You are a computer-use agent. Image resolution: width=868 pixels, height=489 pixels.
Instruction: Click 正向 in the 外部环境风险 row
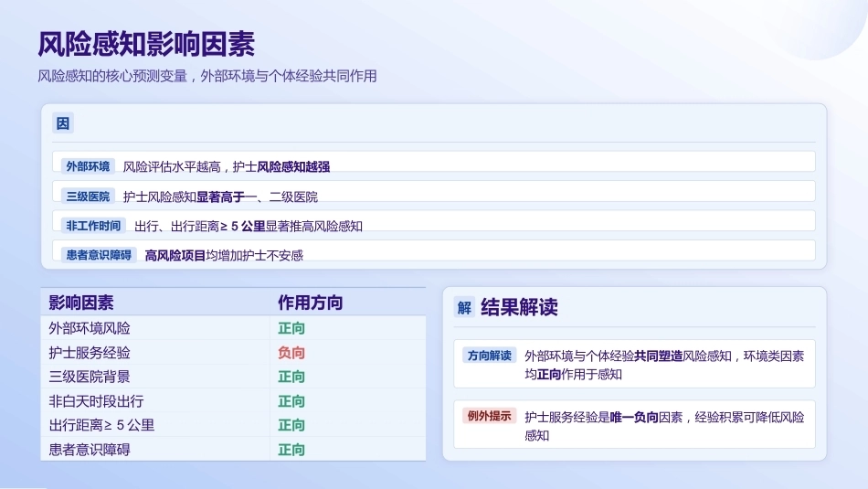pyautogui.click(x=291, y=328)
